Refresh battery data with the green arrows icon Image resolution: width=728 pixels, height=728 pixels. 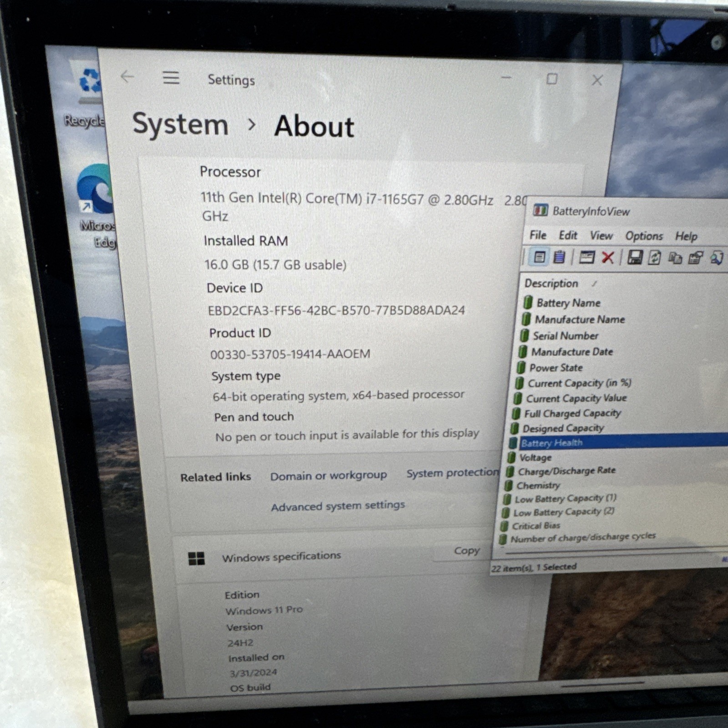coord(654,258)
